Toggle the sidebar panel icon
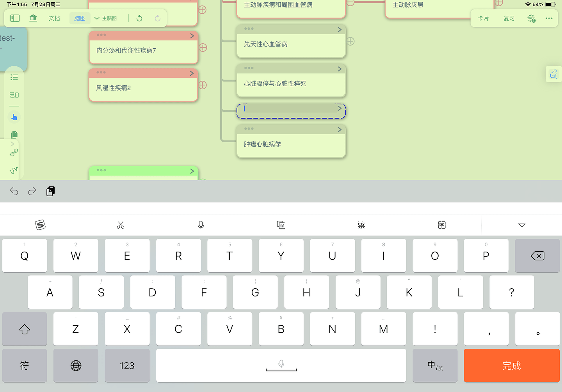The image size is (562, 392). point(15,18)
